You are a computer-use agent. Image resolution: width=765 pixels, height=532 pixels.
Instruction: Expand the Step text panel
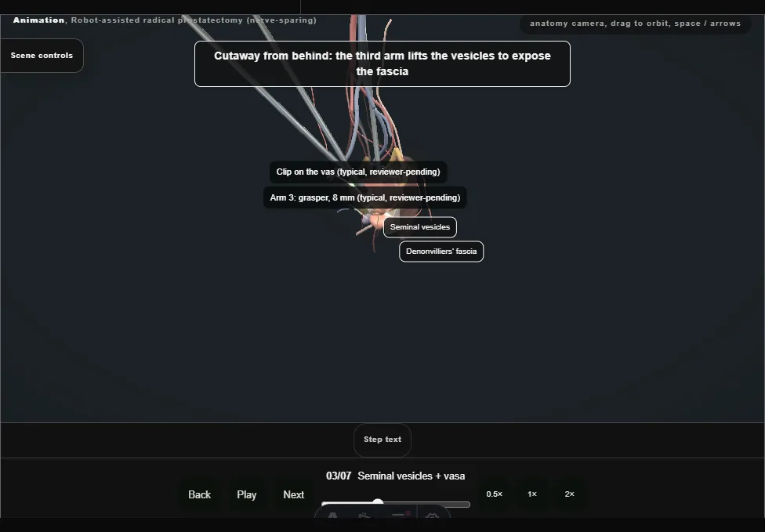tap(382, 440)
